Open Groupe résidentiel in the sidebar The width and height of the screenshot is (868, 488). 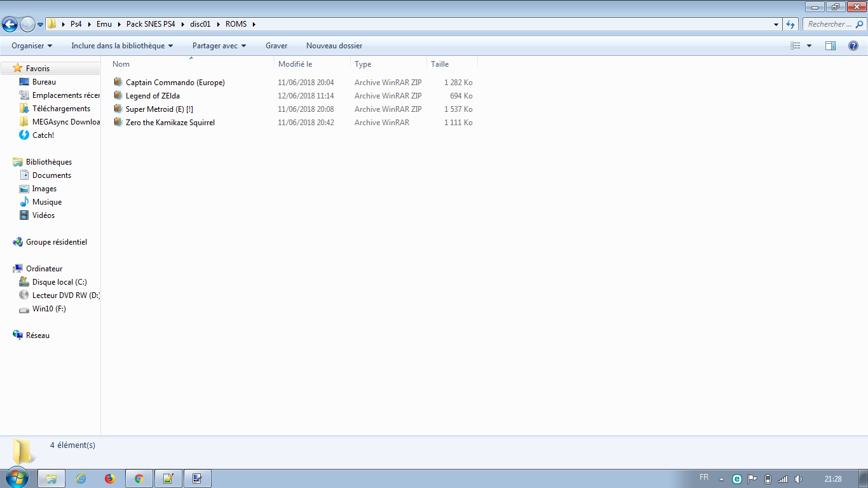tap(57, 242)
